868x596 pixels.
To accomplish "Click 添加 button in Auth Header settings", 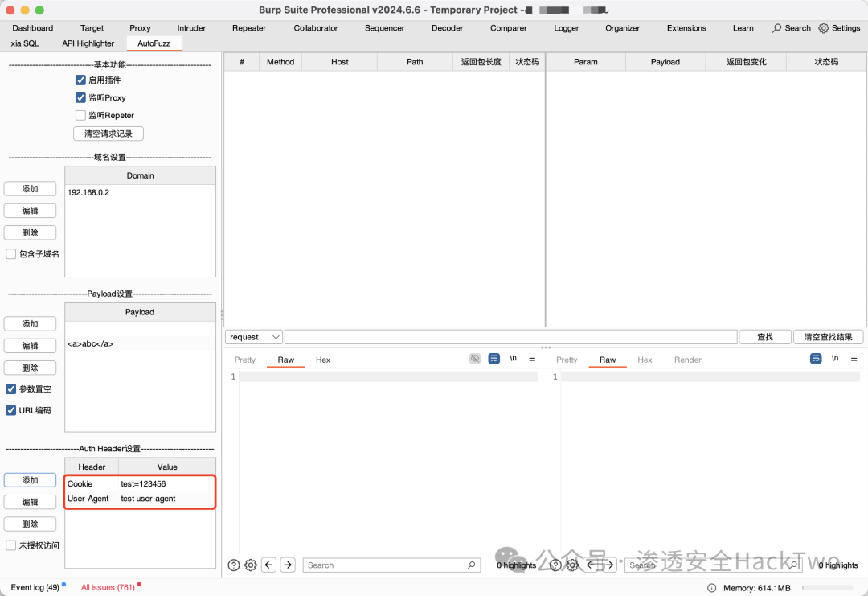I will [30, 480].
